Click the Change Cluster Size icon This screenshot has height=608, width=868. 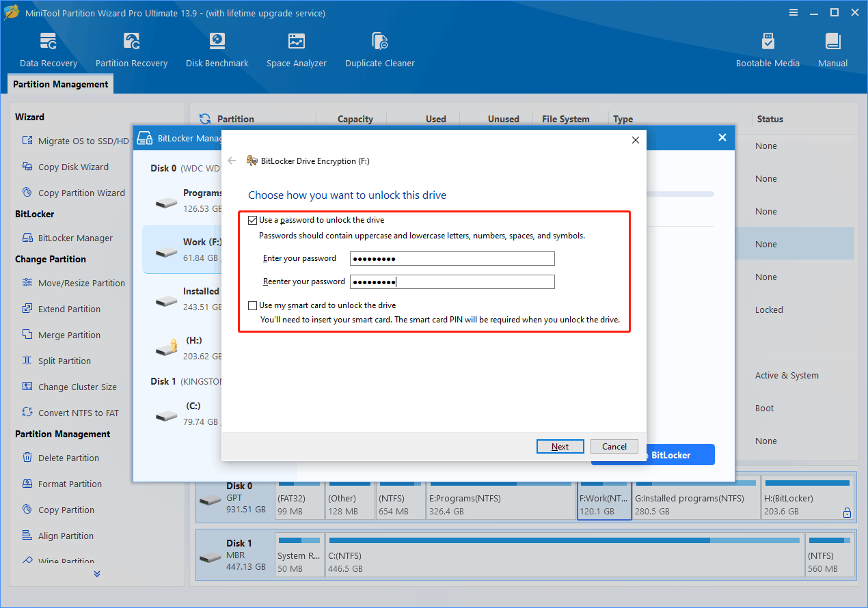27,387
